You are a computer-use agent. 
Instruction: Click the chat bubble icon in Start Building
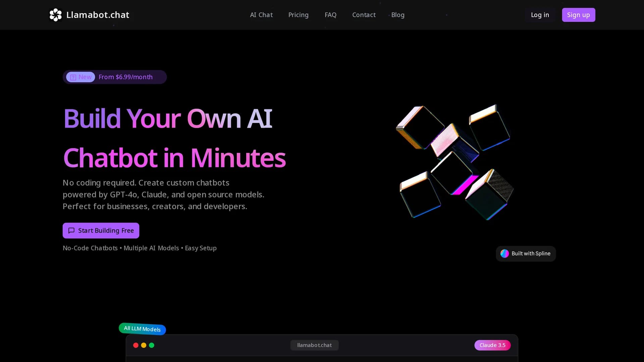[x=71, y=231]
